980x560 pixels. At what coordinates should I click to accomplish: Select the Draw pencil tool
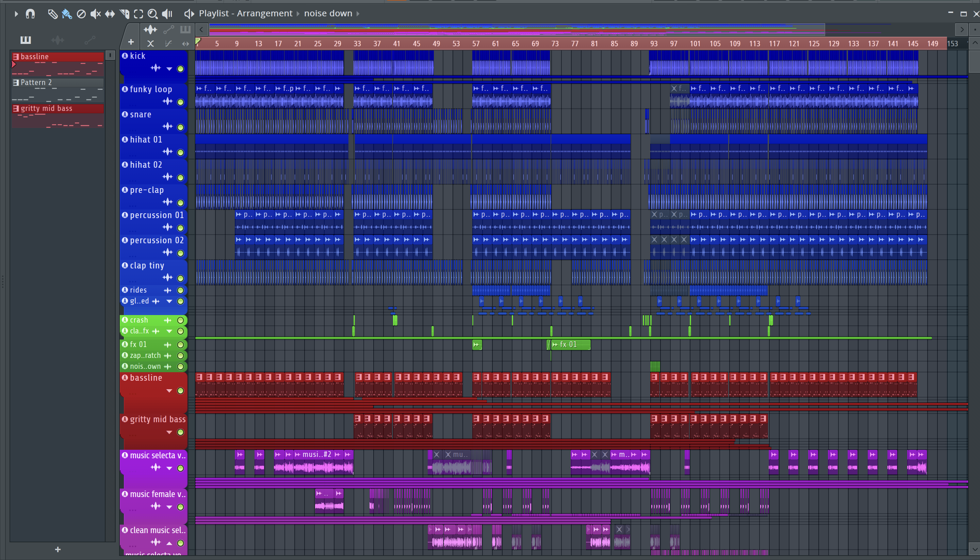52,14
